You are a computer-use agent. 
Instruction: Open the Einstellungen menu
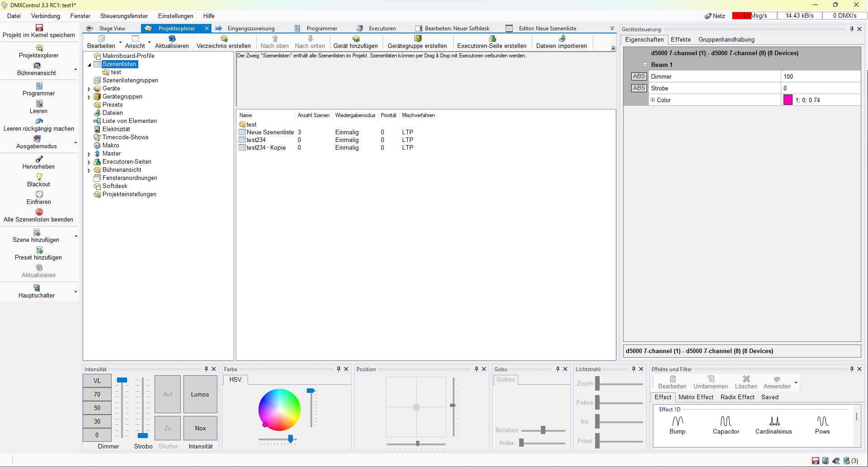[175, 16]
